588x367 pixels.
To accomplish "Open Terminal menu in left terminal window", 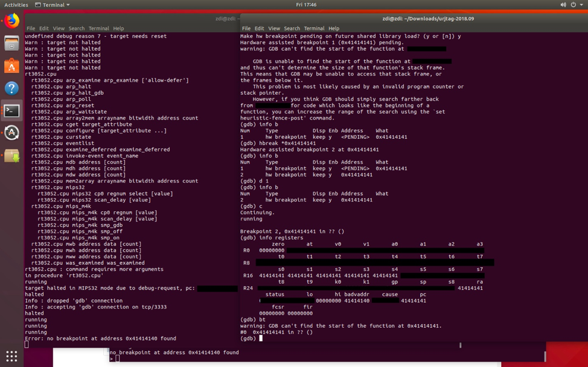I will click(98, 28).
